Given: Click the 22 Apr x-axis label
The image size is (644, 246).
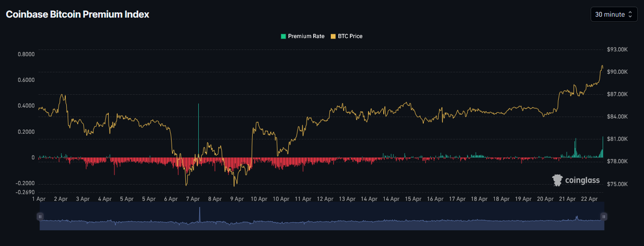Looking at the screenshot, I should 589,199.
